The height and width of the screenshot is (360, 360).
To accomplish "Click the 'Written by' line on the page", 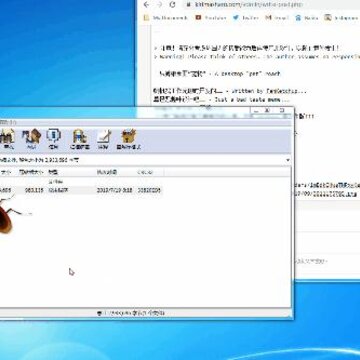I will point(270,91).
